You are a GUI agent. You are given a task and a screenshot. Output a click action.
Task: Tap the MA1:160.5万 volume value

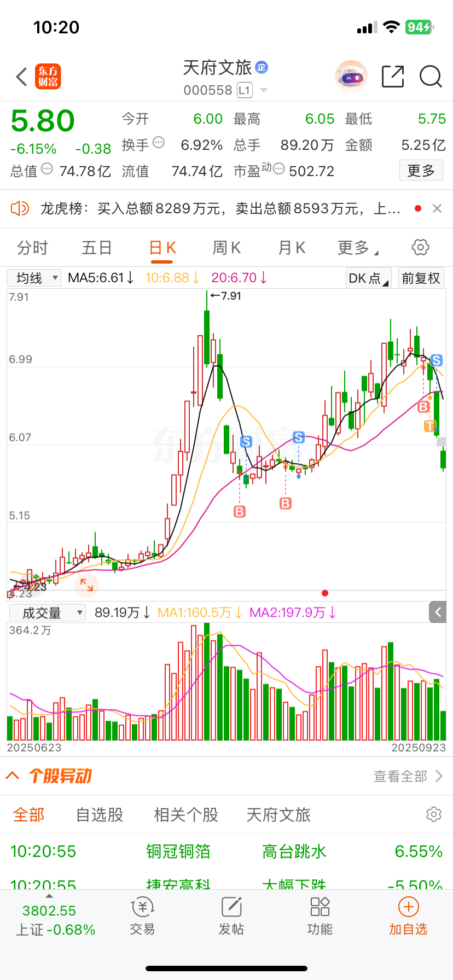tap(200, 612)
